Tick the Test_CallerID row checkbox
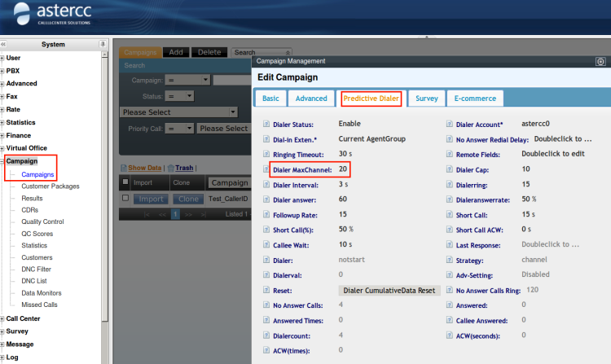611x364 pixels. point(125,198)
